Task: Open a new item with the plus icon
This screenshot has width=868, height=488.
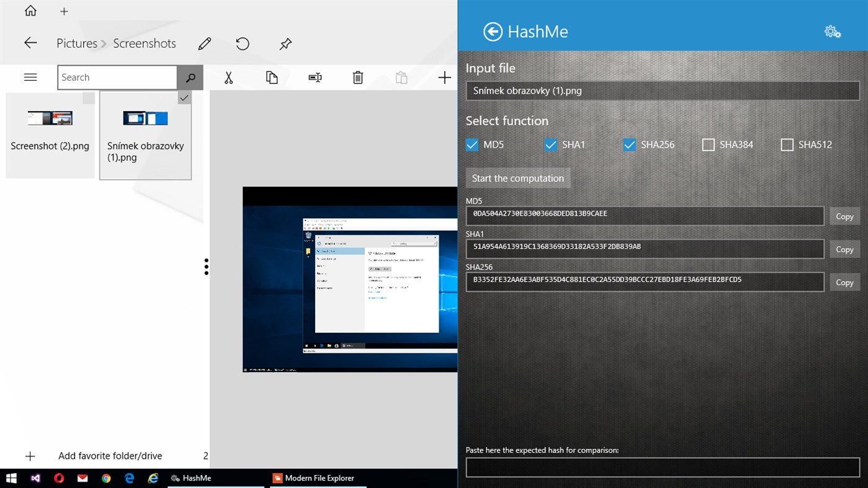Action: [444, 77]
